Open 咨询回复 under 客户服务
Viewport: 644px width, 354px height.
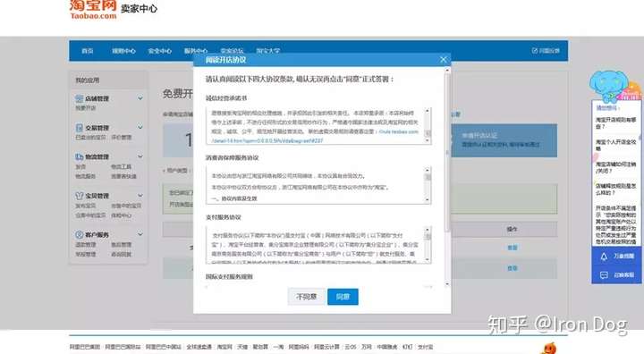pos(121,254)
